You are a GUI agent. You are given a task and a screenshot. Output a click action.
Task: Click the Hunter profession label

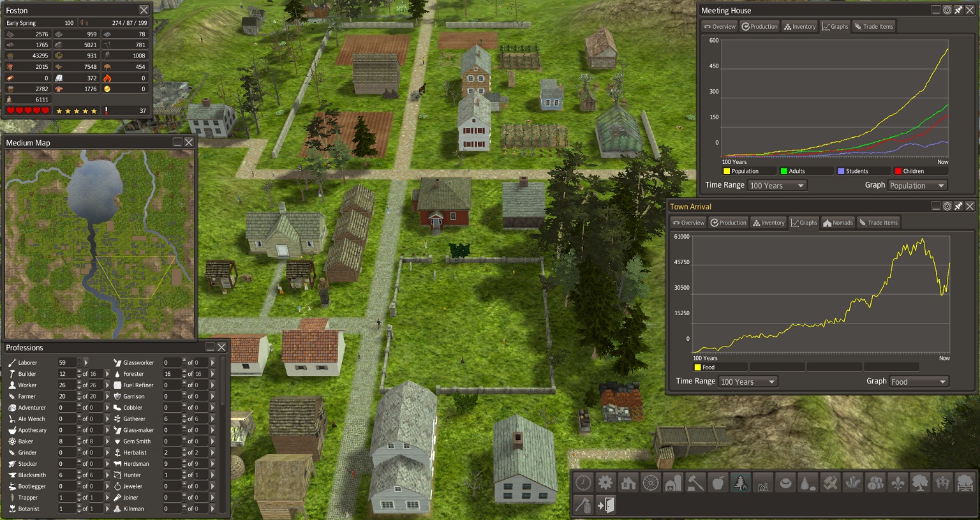click(x=132, y=475)
